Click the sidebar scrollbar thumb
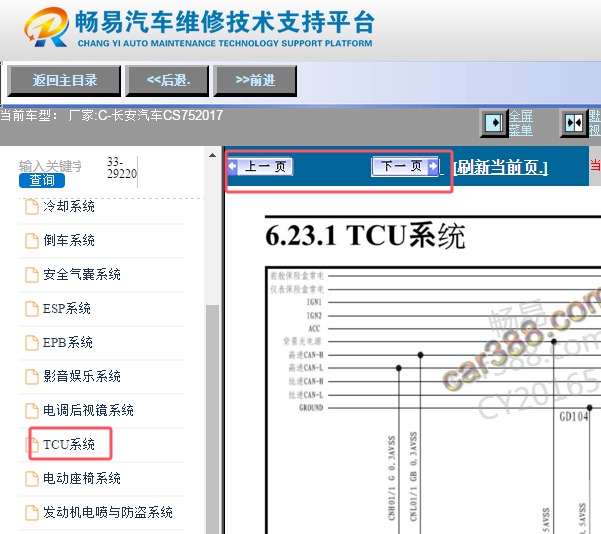601x534 pixels. point(212,419)
